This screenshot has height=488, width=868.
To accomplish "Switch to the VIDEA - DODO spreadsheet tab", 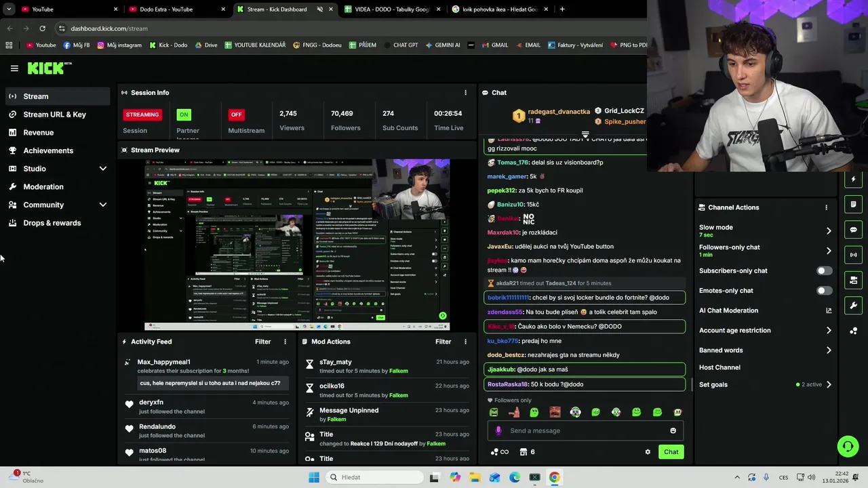I will pos(393,9).
